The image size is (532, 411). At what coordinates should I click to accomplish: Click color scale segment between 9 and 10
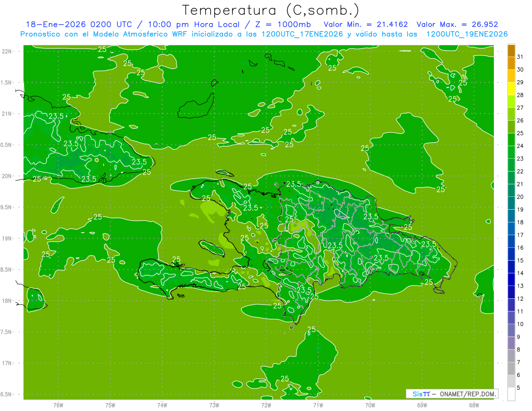pyautogui.click(x=511, y=330)
